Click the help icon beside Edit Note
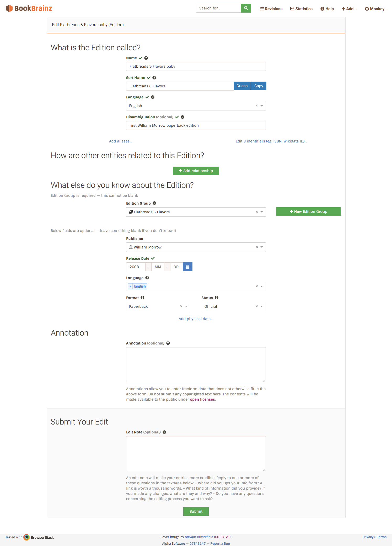Viewport: 392px width, 546px height. pyautogui.click(x=164, y=432)
